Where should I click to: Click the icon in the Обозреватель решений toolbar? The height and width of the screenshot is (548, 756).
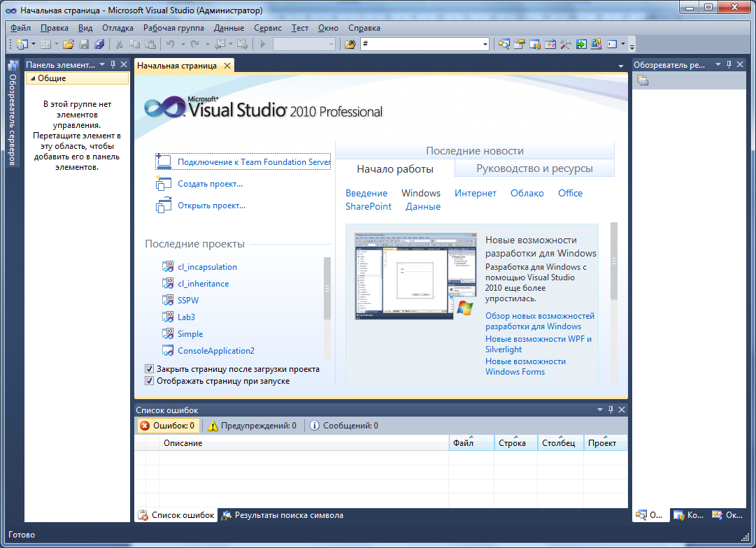point(642,80)
